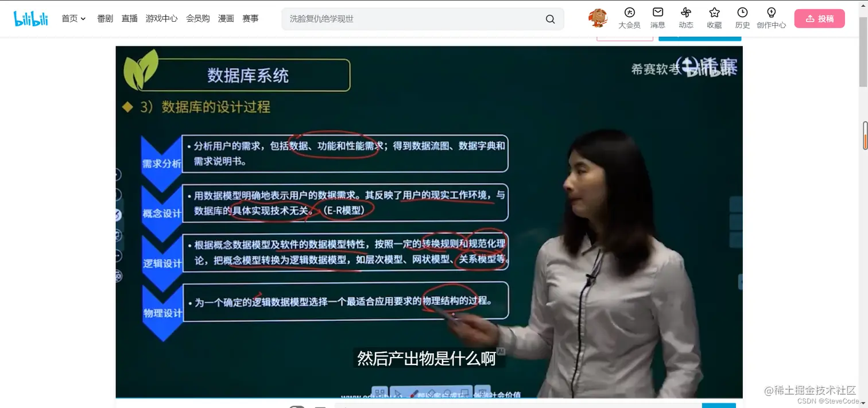The width and height of the screenshot is (868, 408).
Task: Expand the 首页 dropdown chevron
Action: coord(82,18)
